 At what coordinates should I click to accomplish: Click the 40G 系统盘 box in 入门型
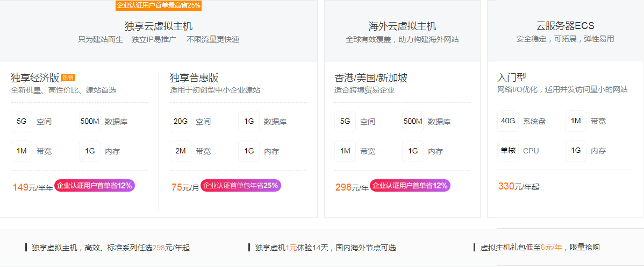tap(507, 121)
